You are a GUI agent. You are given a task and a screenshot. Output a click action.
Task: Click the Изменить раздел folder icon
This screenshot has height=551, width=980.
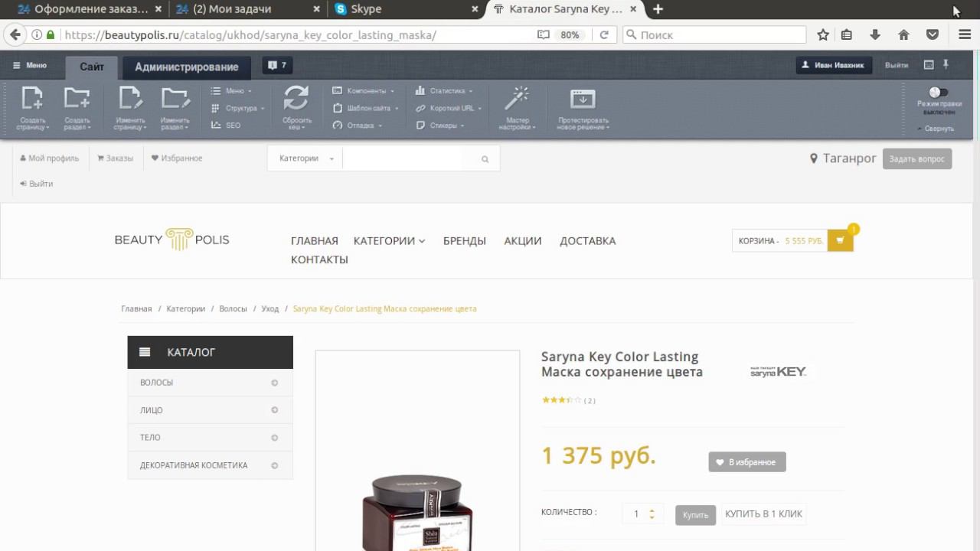pyautogui.click(x=175, y=99)
